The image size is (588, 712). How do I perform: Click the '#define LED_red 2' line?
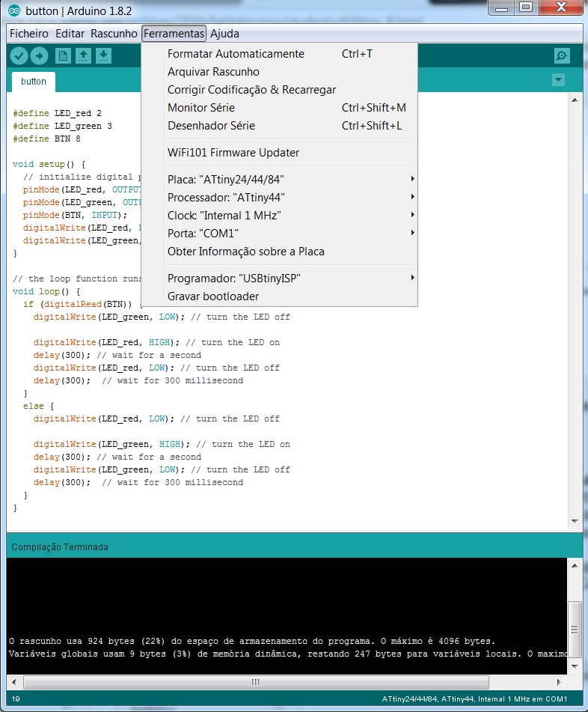pos(58,114)
